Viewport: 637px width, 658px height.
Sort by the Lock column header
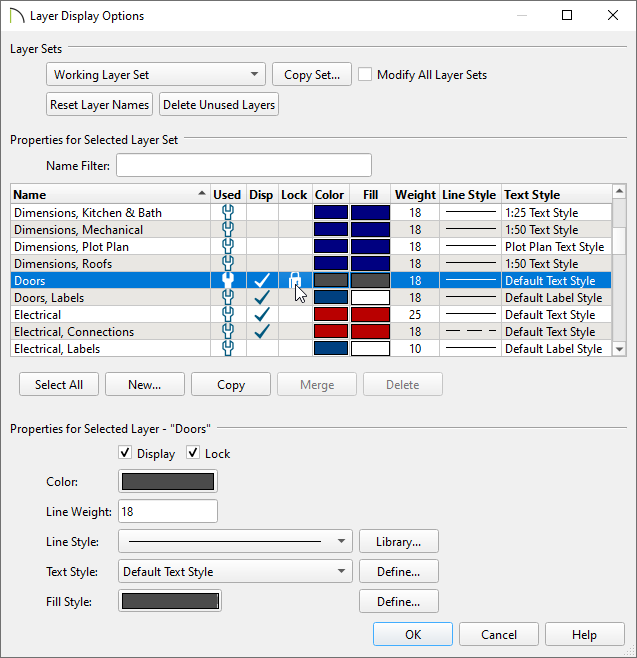(294, 195)
